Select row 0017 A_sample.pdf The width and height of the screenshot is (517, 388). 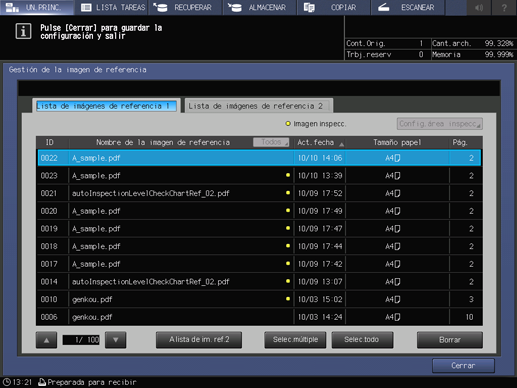[x=259, y=264]
